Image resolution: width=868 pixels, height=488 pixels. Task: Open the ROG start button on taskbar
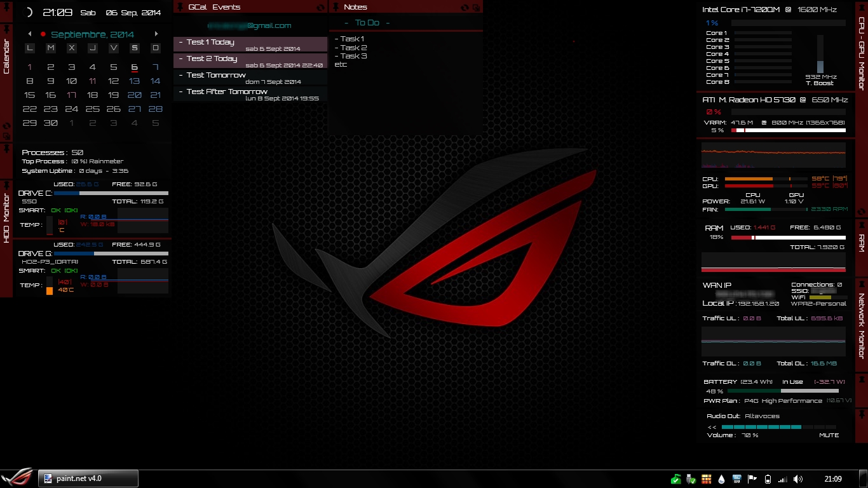pos(17,478)
